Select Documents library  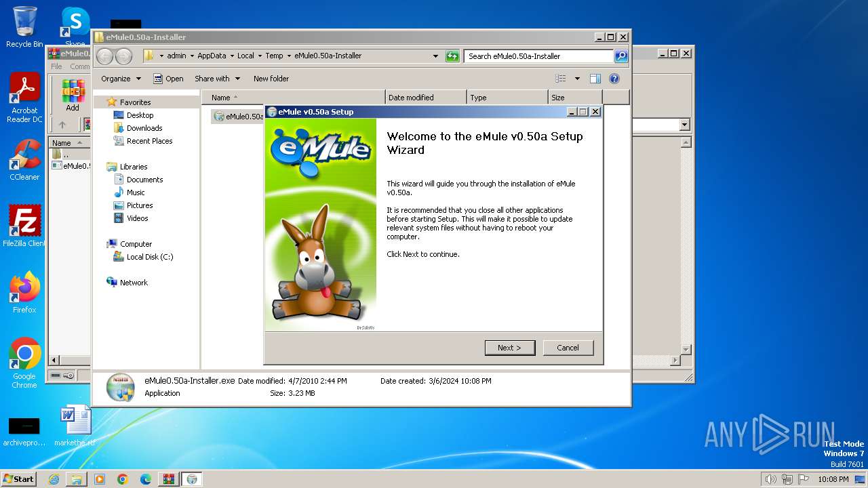144,180
